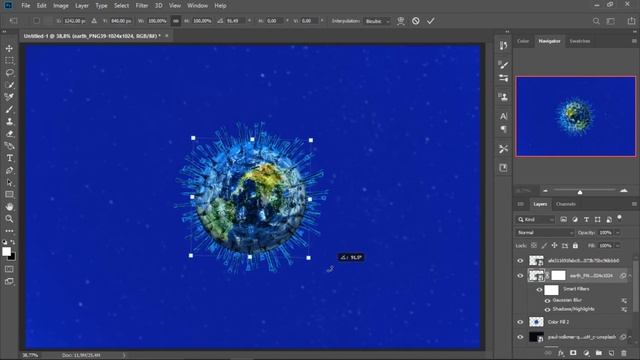640x360 pixels.
Task: Open the Layers panel menu
Action: [x=634, y=204]
